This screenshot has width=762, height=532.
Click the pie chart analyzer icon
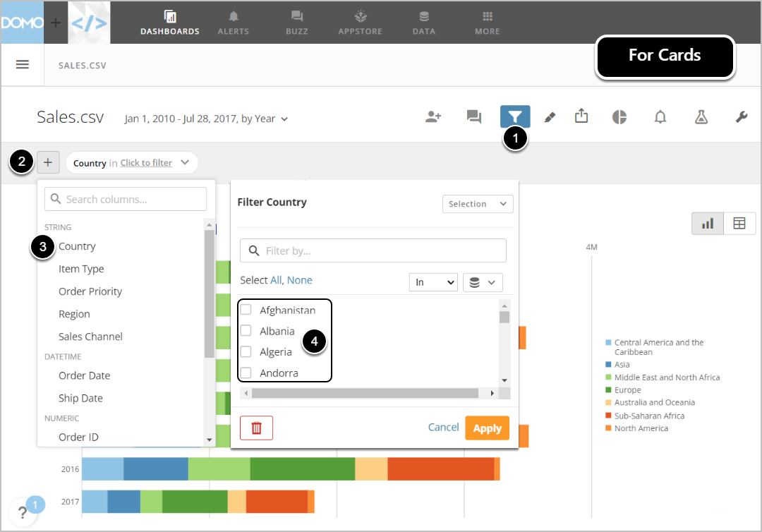pyautogui.click(x=619, y=116)
